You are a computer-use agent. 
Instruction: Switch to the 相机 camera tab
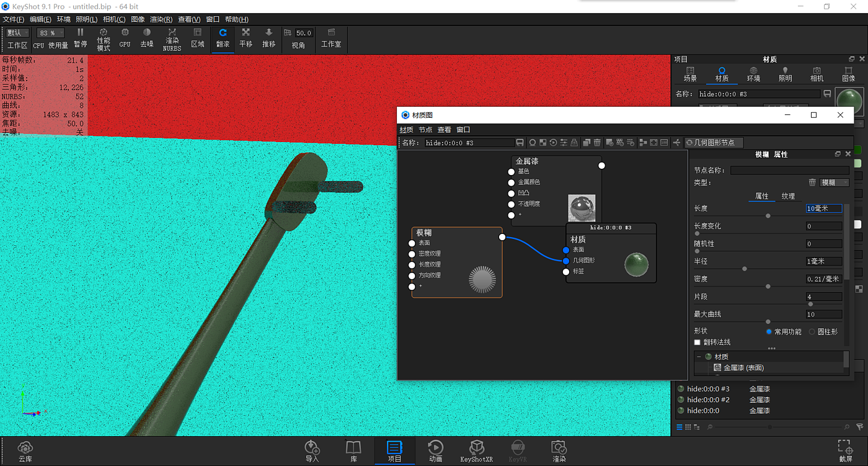point(817,74)
